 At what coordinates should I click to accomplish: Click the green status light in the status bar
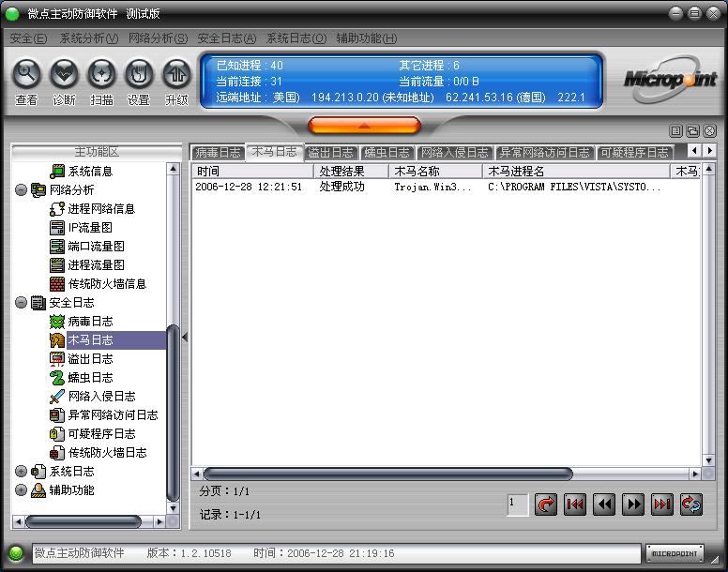tap(16, 553)
